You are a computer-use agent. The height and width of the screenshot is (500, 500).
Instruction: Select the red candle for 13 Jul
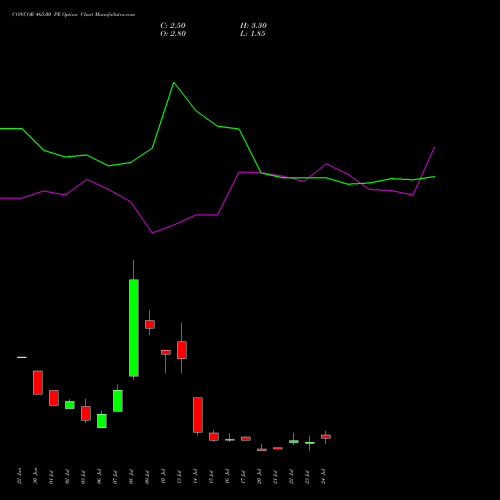182,350
